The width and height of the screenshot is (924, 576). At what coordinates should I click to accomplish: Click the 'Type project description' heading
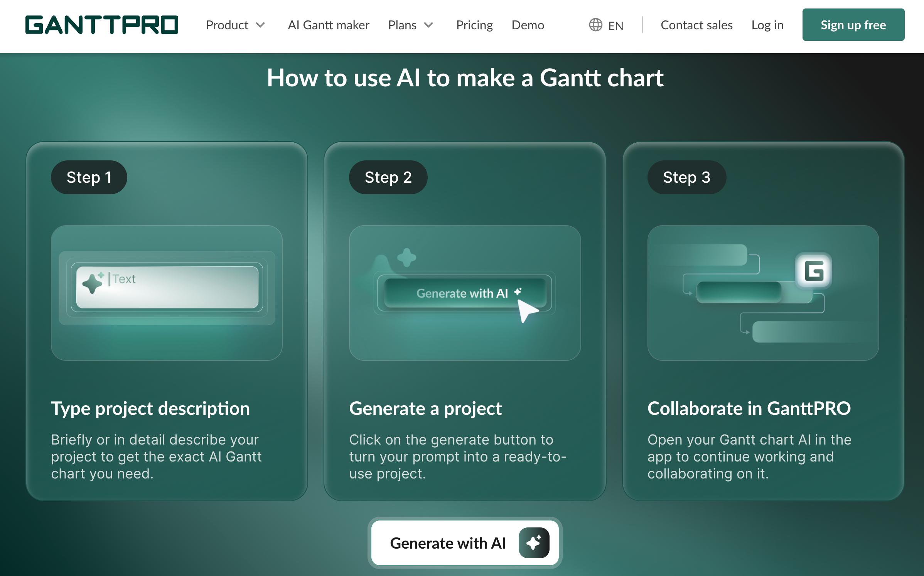click(150, 409)
